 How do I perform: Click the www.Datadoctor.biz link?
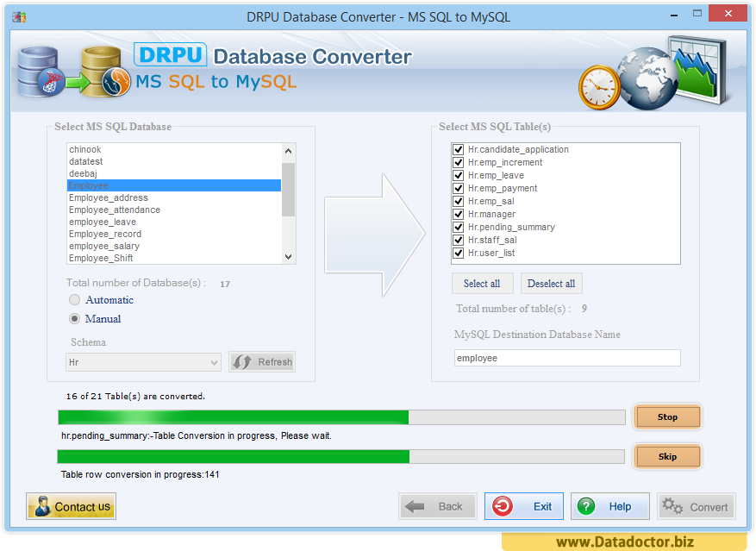[x=624, y=542]
